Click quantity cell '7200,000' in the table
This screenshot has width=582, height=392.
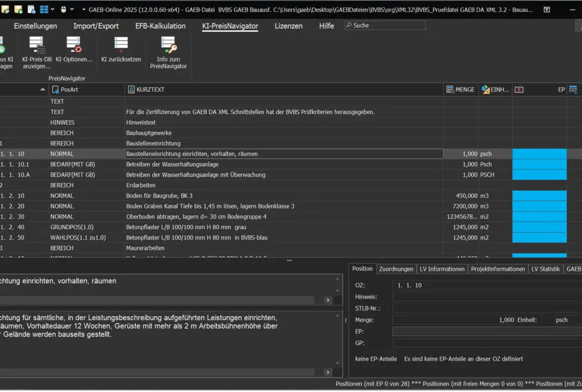[461, 206]
